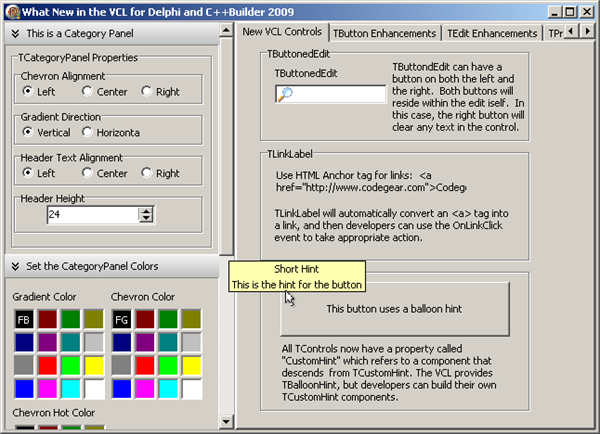Choose the FB black swatch in Gradient Color
The width and height of the screenshot is (600, 434).
pos(23,319)
